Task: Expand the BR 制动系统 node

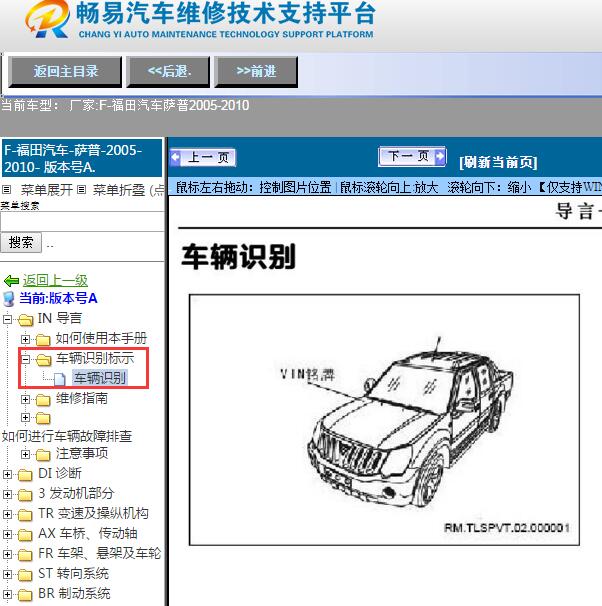Action: (x=7, y=595)
